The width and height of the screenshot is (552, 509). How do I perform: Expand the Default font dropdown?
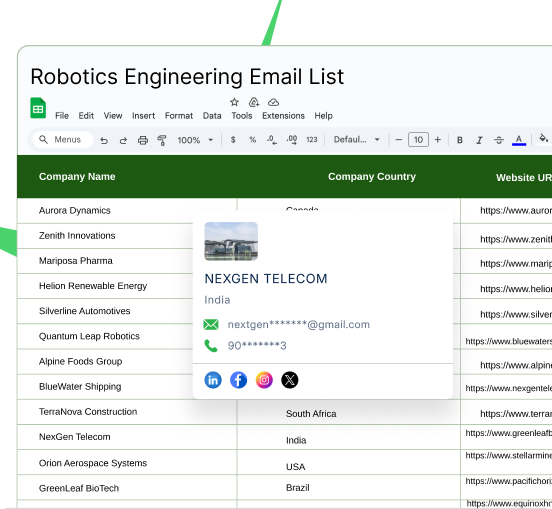click(357, 140)
